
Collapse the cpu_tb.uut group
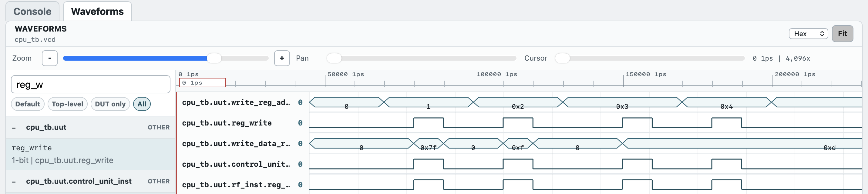(14, 128)
